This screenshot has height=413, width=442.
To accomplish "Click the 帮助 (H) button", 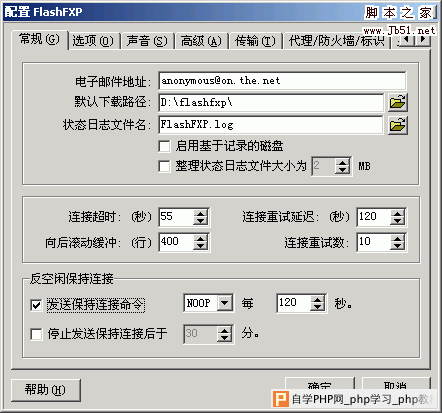I will (x=46, y=390).
